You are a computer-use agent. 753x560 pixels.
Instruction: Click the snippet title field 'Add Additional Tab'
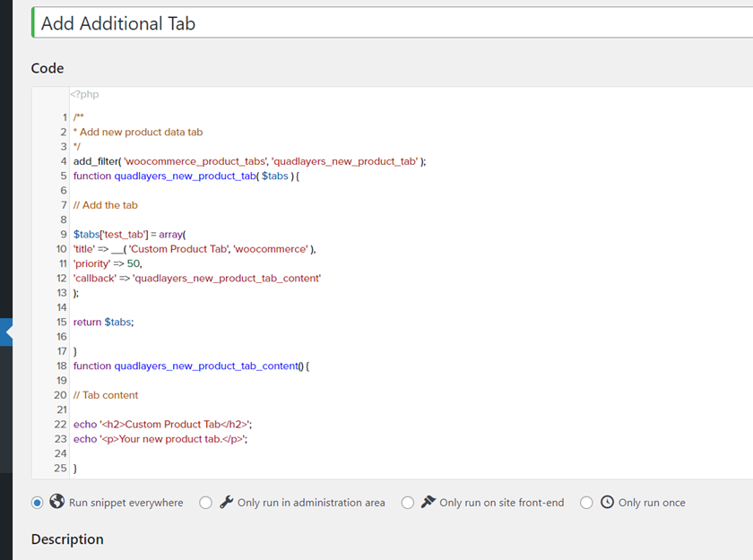[393, 23]
